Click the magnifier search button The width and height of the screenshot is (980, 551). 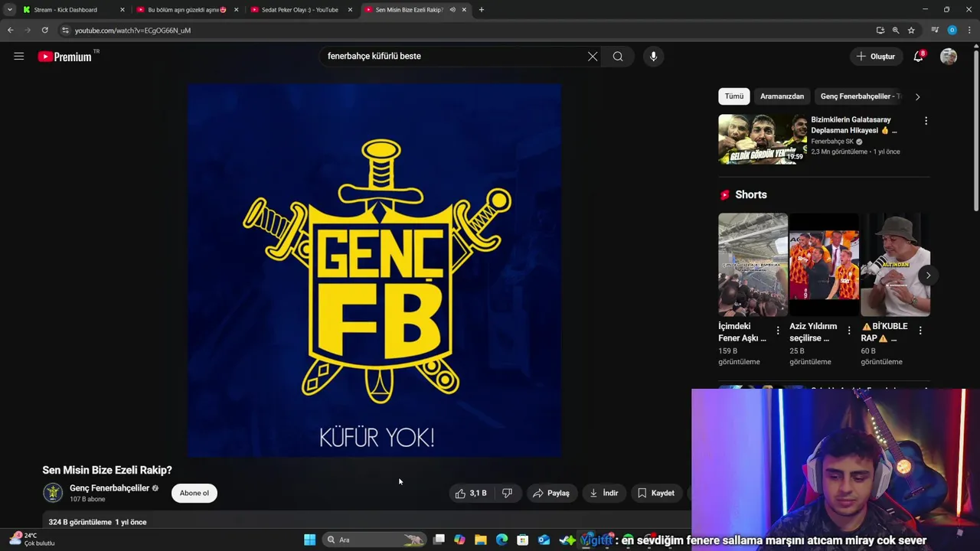pos(618,56)
